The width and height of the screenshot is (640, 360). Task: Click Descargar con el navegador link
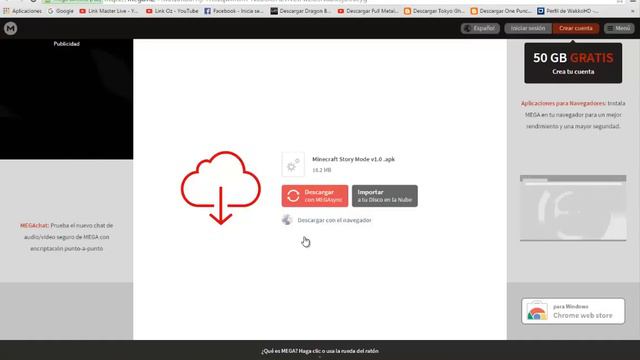coord(334,220)
